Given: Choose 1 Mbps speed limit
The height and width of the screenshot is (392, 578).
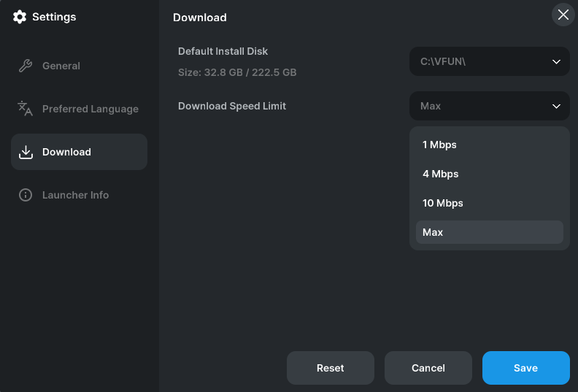Looking at the screenshot, I should tap(490, 145).
